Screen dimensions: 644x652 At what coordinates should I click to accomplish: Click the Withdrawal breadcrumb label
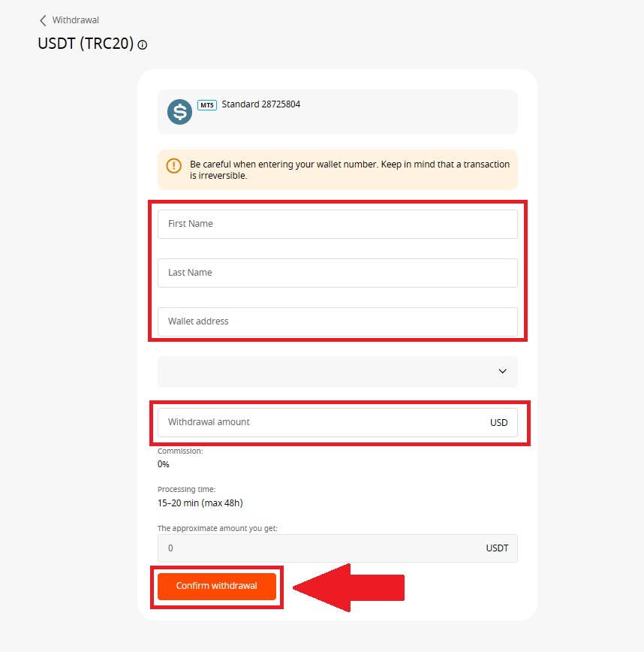pos(74,20)
